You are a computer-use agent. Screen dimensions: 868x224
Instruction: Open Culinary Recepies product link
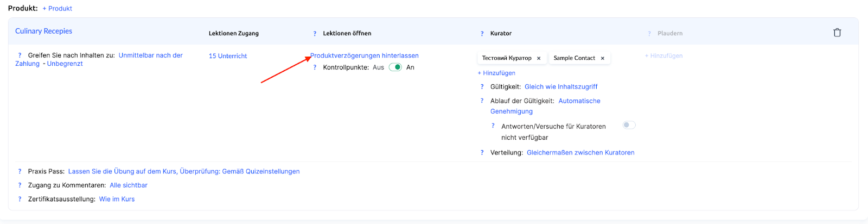click(x=43, y=31)
